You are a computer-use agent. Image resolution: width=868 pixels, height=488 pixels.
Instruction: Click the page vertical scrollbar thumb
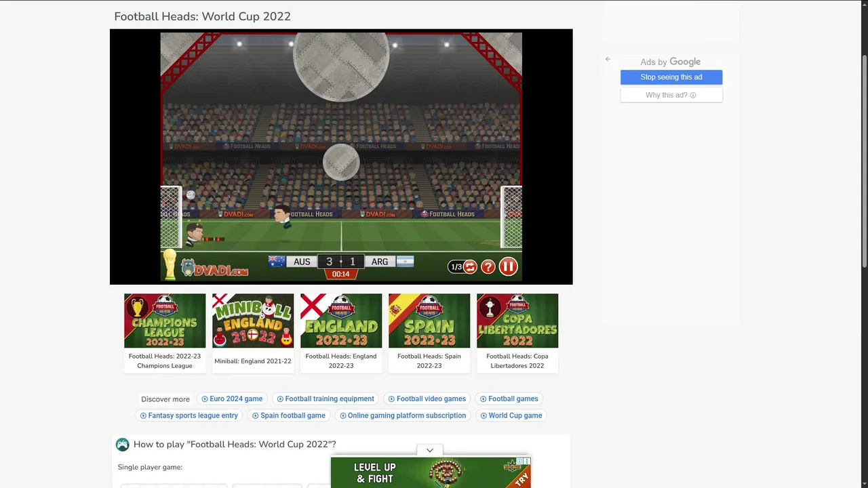pos(864,160)
